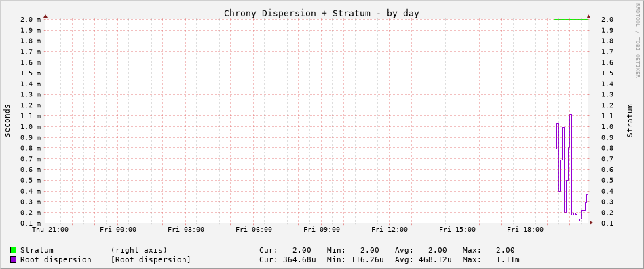
Task: Select the "Stratum" legend label
Action: 37,250
